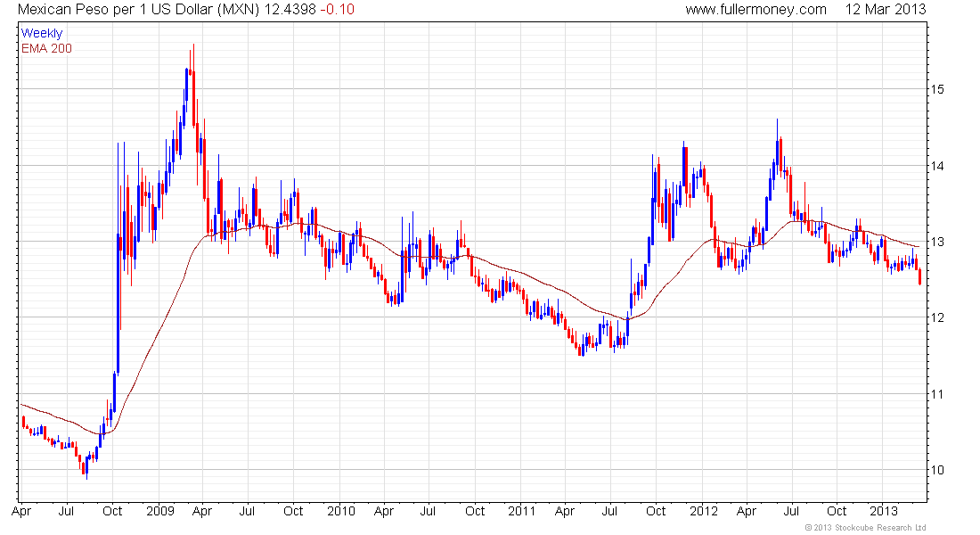Click the Oct label immediately preceding 2012
Screen dimensions: 980x535
(x=656, y=511)
